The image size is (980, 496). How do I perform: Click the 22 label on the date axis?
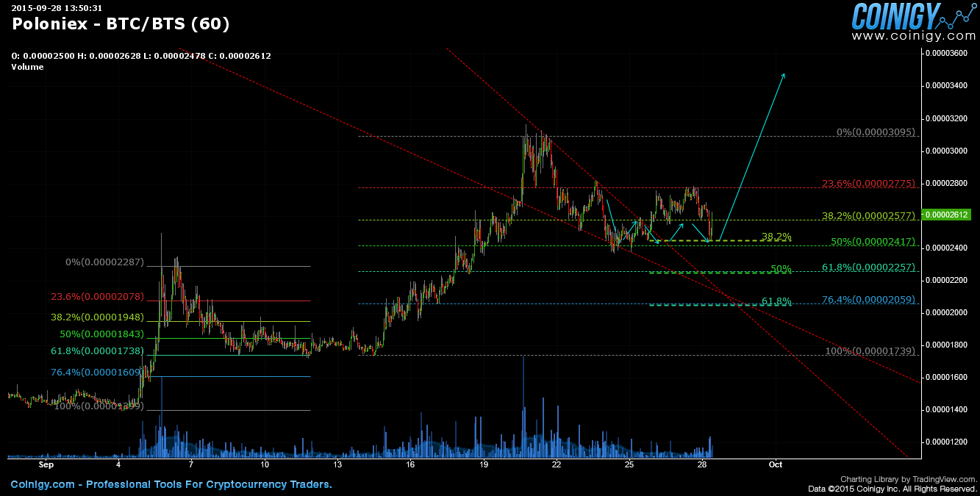pyautogui.click(x=556, y=465)
